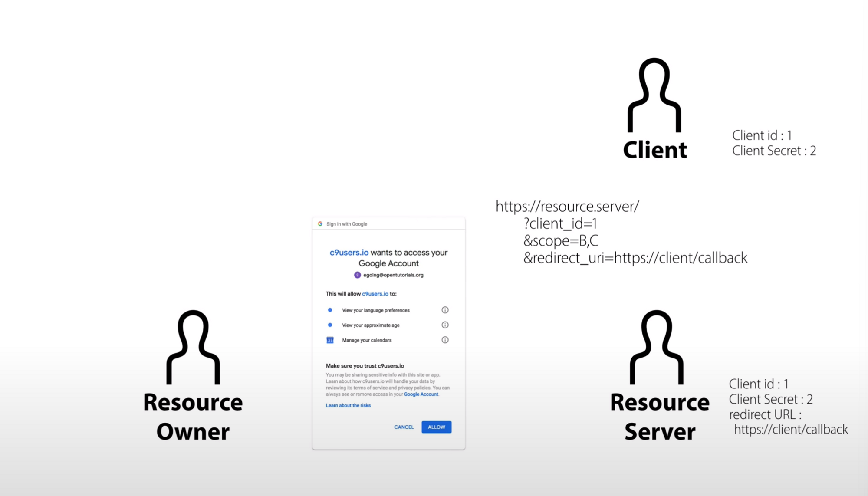Open info icon for approximate age permission
This screenshot has width=868, height=496.
coord(445,325)
